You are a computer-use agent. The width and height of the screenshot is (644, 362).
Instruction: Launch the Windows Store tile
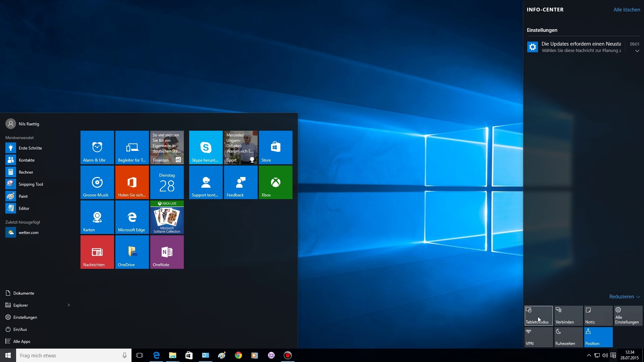275,147
